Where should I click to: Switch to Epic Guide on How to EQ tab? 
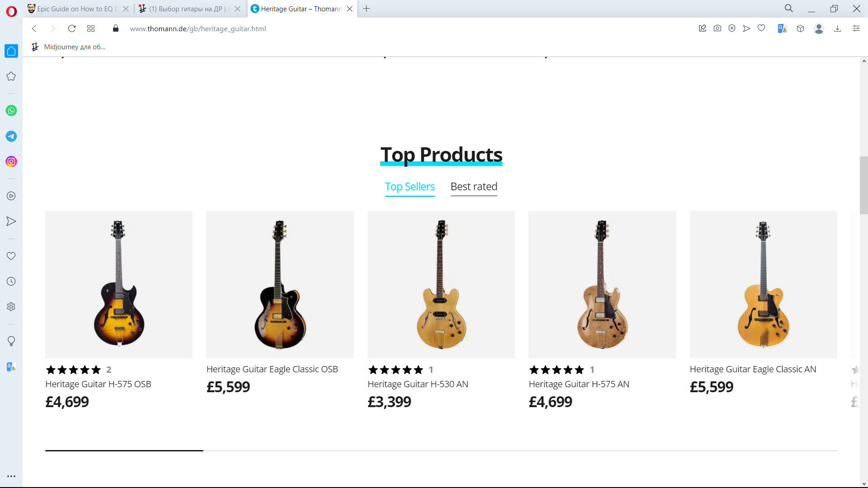point(75,9)
